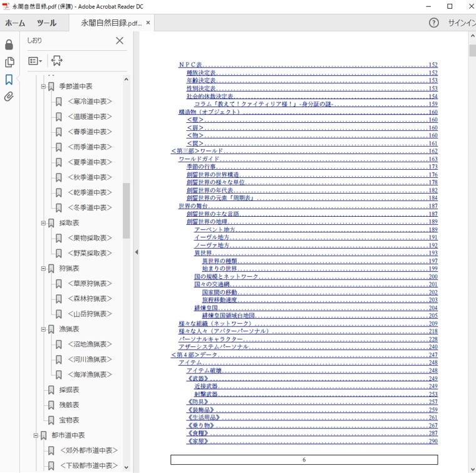Click the bookmark icon beside 採掘表

(51, 390)
